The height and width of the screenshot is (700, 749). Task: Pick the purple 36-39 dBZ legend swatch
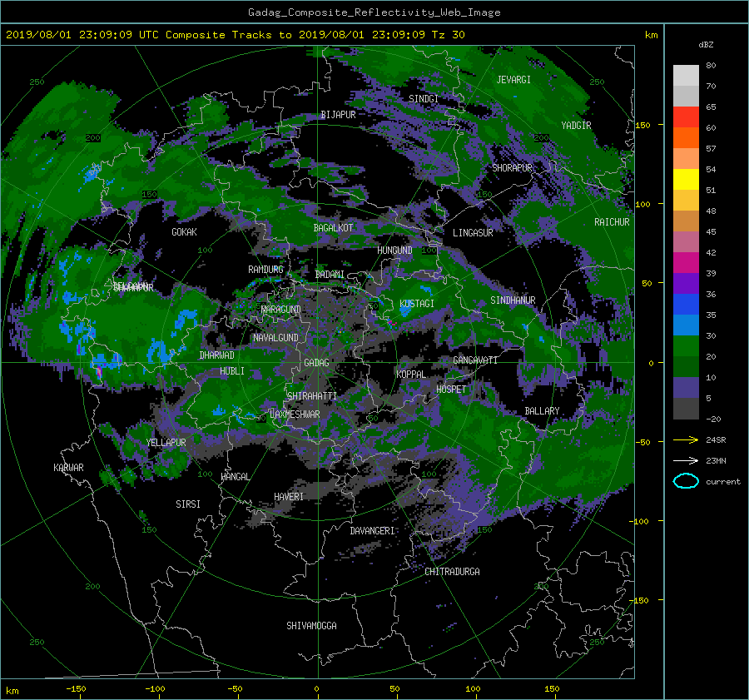pos(686,284)
